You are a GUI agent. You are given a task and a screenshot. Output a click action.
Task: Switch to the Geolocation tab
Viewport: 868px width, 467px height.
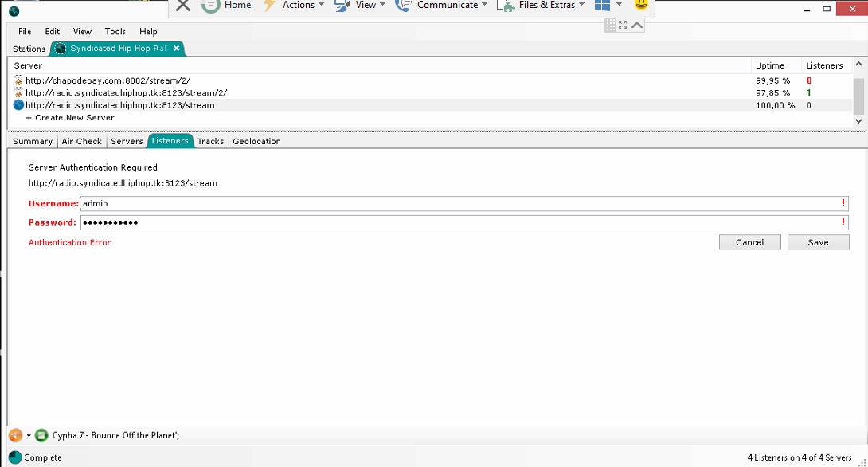[256, 141]
